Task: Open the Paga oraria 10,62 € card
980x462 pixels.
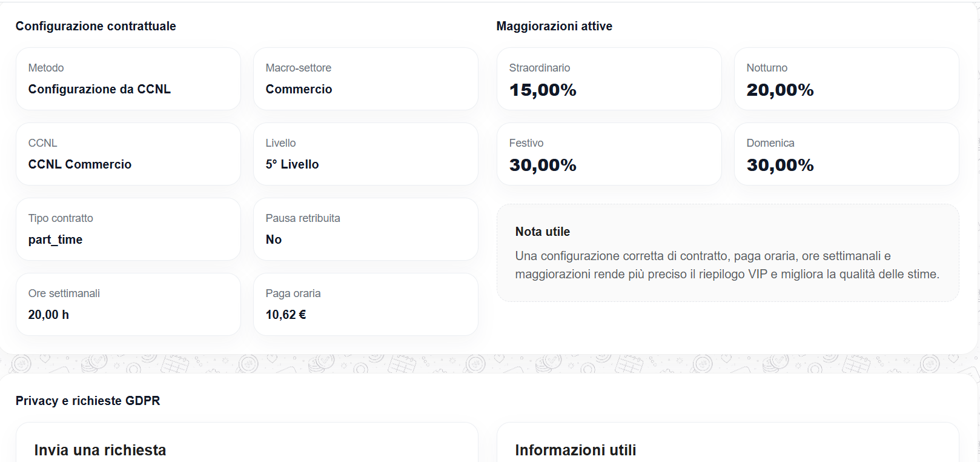Action: tap(366, 304)
